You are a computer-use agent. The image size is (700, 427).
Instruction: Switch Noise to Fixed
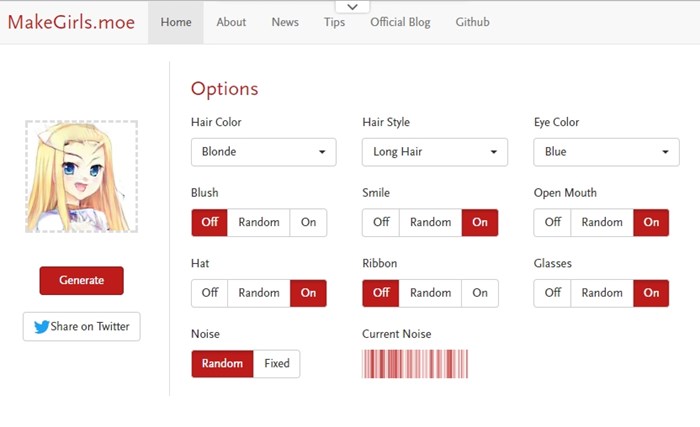277,364
